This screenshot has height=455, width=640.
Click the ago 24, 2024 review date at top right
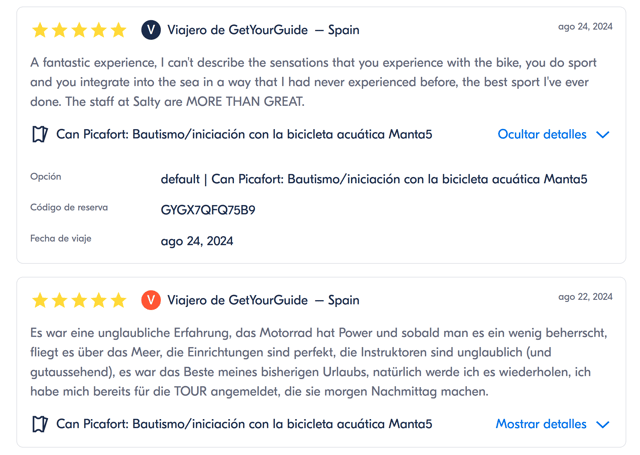pos(585,27)
